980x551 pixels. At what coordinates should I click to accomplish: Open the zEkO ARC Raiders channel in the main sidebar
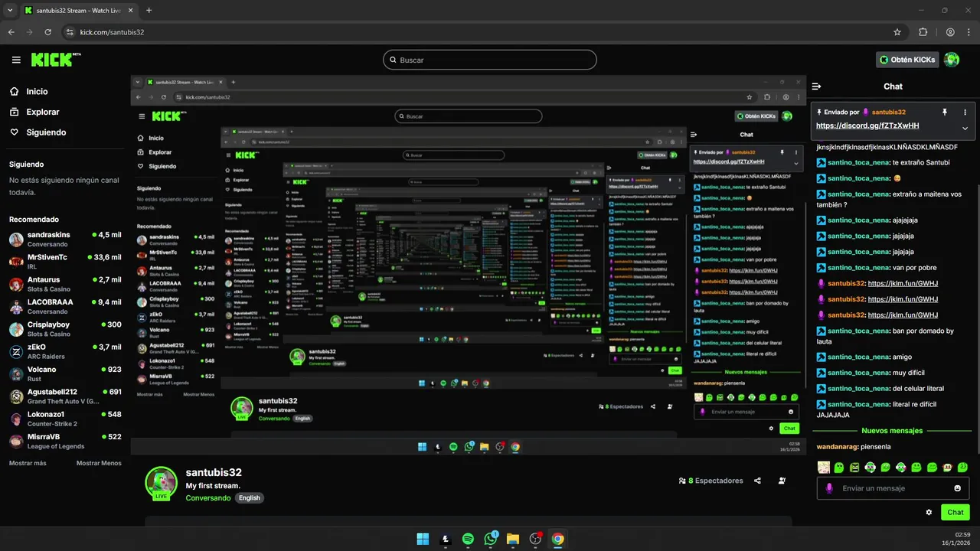click(x=65, y=351)
